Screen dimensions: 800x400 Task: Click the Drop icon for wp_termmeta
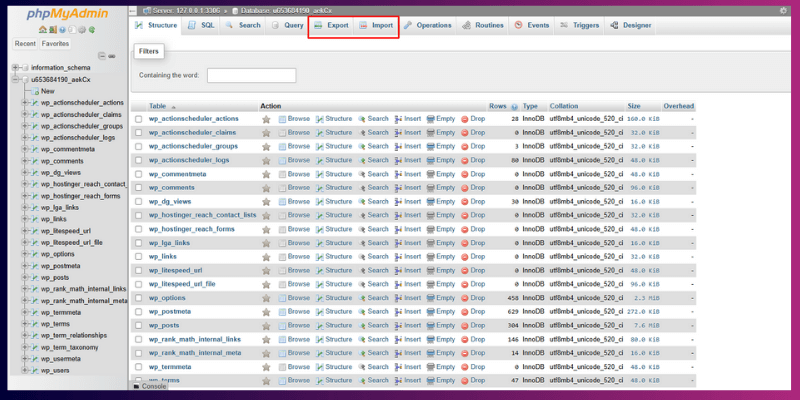click(x=465, y=367)
